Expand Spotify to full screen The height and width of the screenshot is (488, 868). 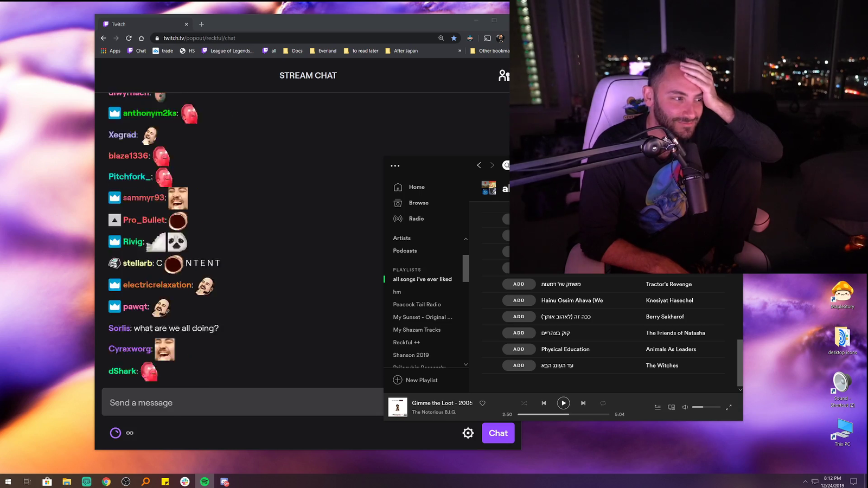click(729, 407)
